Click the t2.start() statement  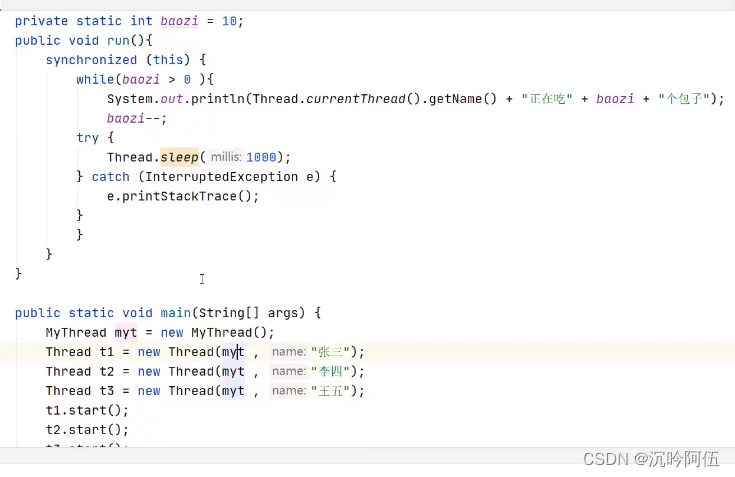click(x=87, y=430)
